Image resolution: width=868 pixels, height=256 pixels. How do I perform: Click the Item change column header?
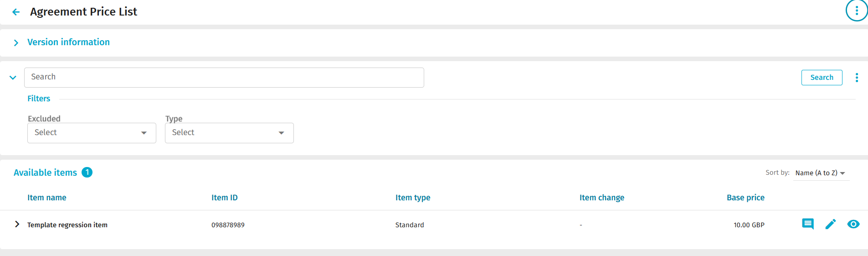coord(601,198)
